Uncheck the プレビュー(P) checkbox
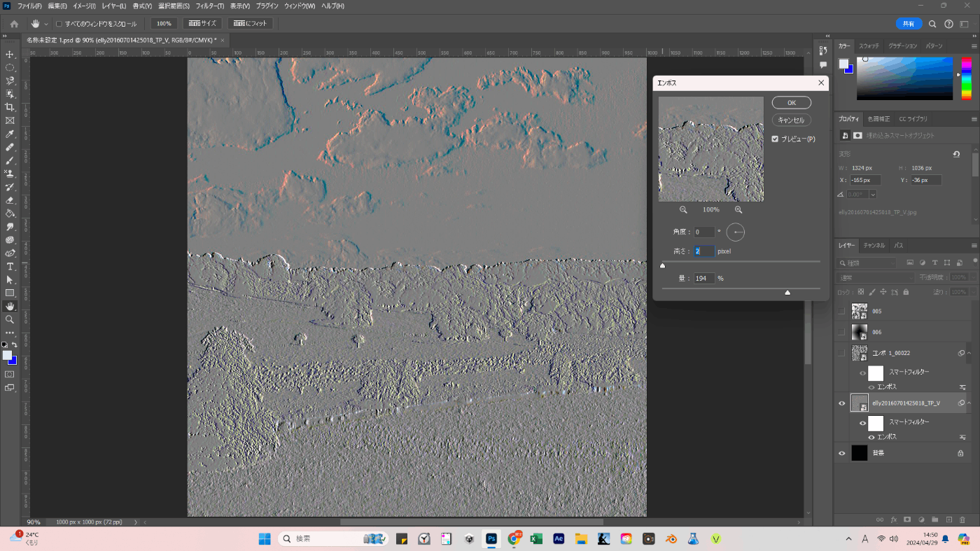This screenshot has height=551, width=980. [x=775, y=139]
